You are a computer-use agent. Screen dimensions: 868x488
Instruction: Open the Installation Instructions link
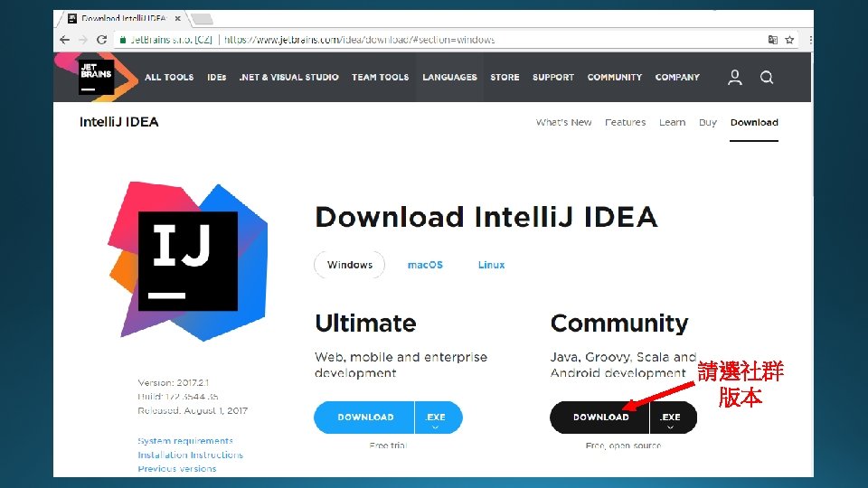click(191, 455)
